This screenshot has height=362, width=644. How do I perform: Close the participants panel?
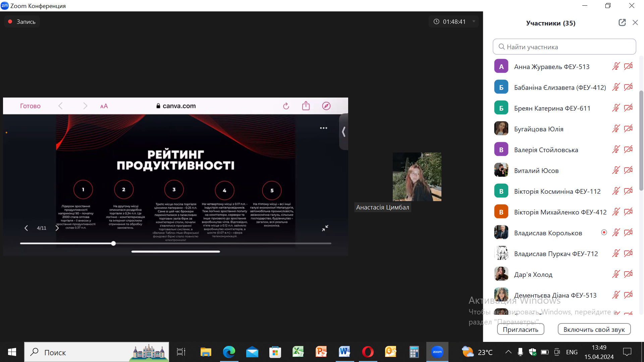635,22
